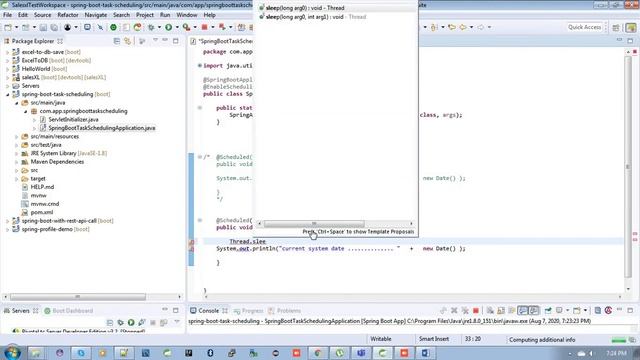This screenshot has height=360, width=640.
Task: Open Skype from the taskbar
Action: click(81, 353)
